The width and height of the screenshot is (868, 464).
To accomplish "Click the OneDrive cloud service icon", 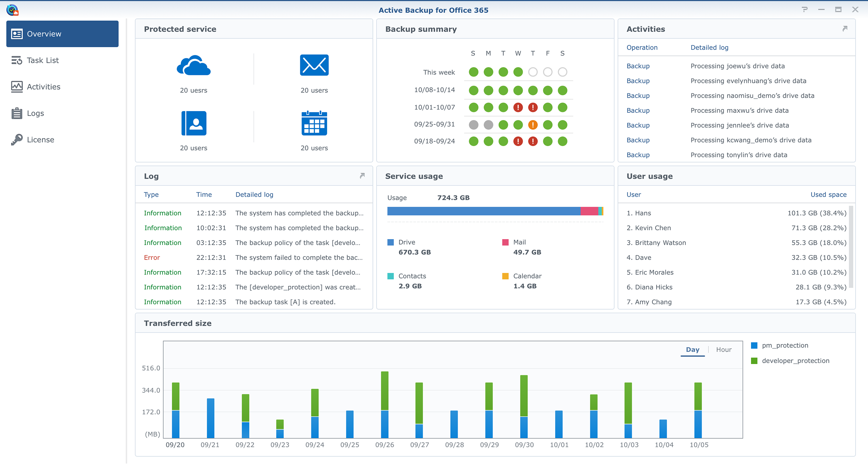I will pos(193,65).
